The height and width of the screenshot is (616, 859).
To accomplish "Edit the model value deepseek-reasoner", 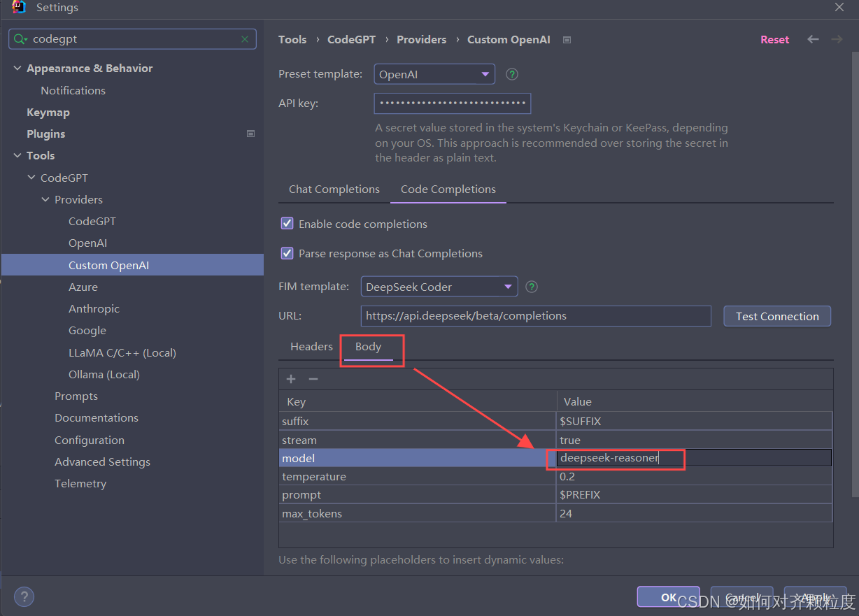I will (x=694, y=458).
